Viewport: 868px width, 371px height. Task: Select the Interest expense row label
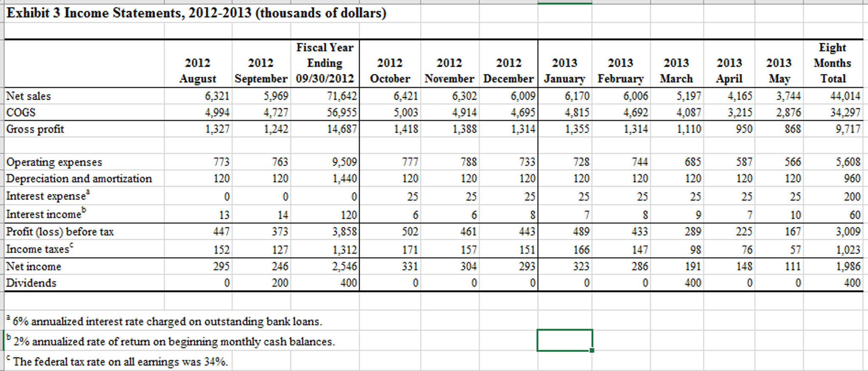(x=48, y=196)
